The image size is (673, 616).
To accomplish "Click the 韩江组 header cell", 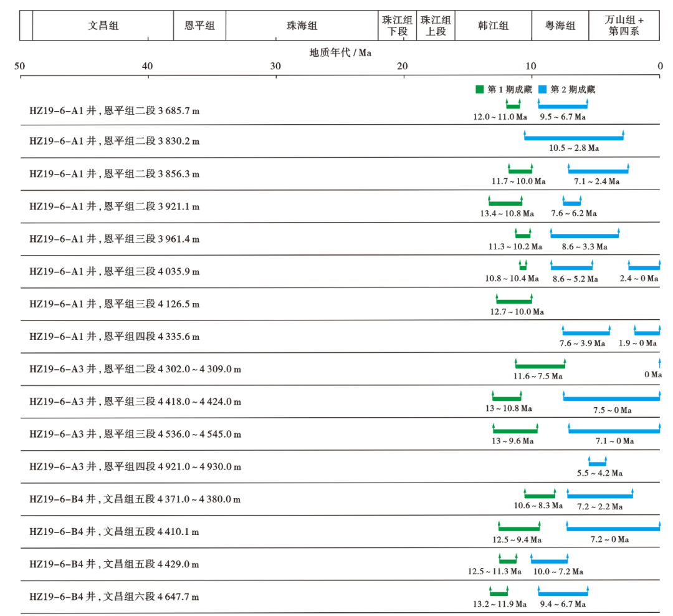I will (493, 26).
